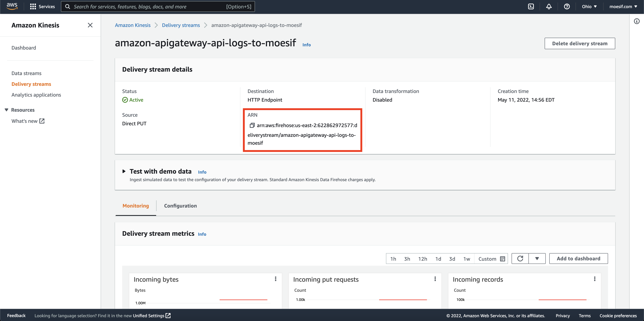
Task: Refresh the delivery stream metrics
Action: pos(520,259)
